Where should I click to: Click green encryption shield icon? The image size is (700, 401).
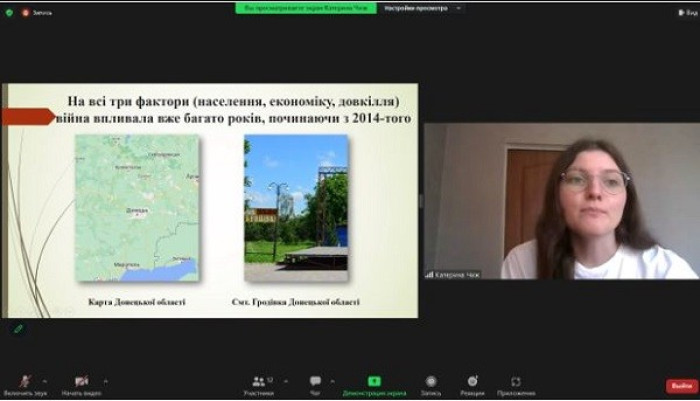coord(7,12)
